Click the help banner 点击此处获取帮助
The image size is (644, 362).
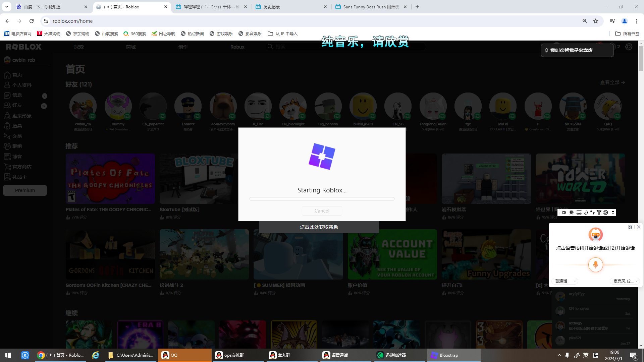(x=319, y=227)
